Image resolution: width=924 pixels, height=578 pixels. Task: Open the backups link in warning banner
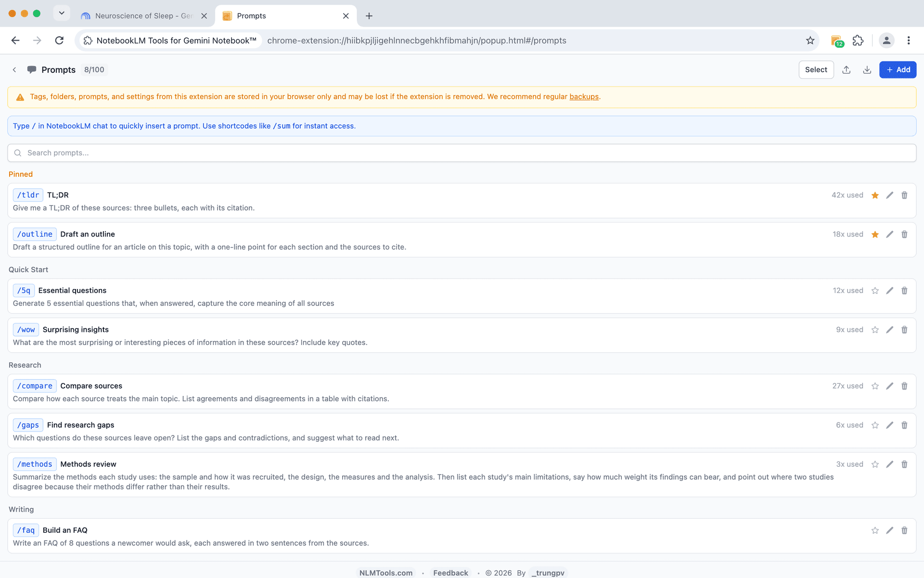click(x=584, y=97)
